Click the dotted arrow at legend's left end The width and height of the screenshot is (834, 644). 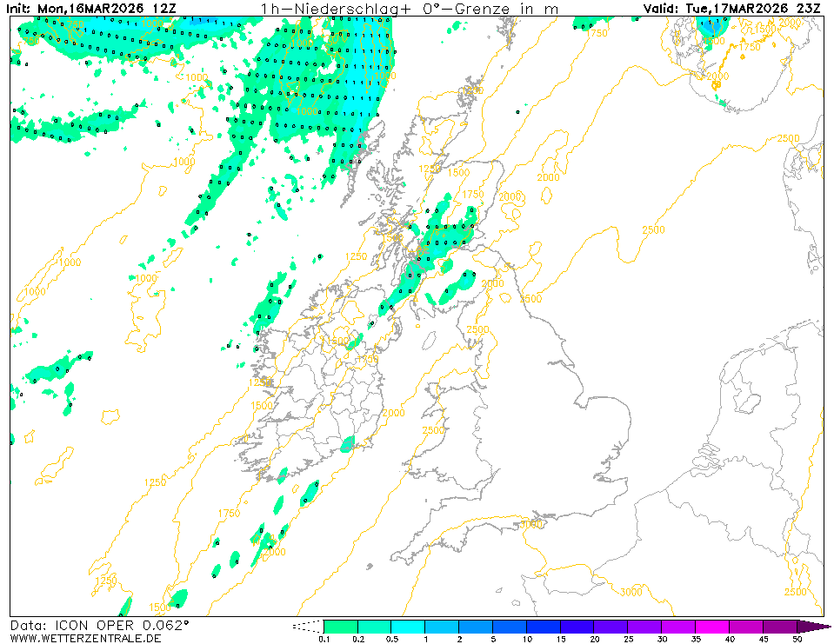coord(307,627)
